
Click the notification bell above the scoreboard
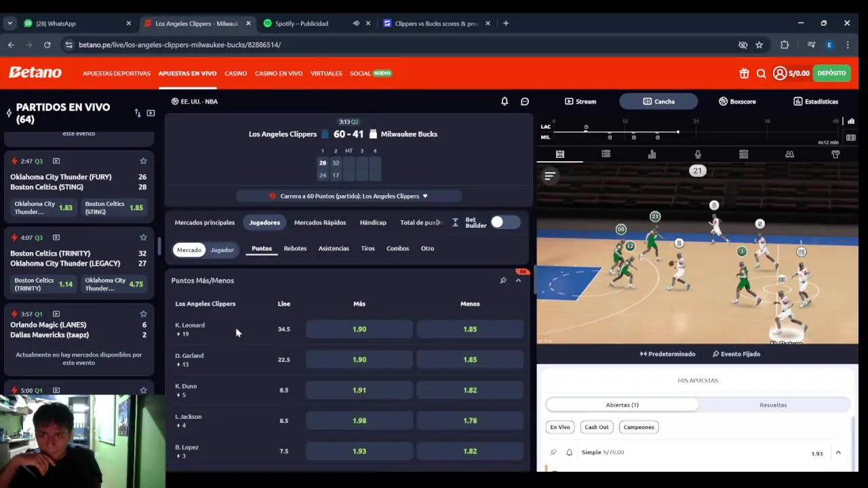[x=504, y=101]
